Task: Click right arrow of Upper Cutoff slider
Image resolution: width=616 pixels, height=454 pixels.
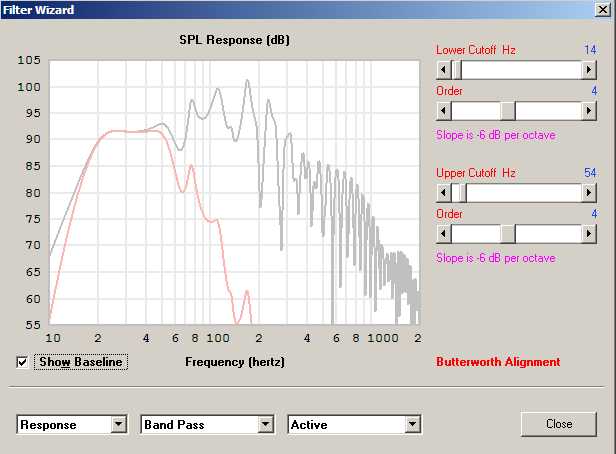Action: tap(589, 193)
